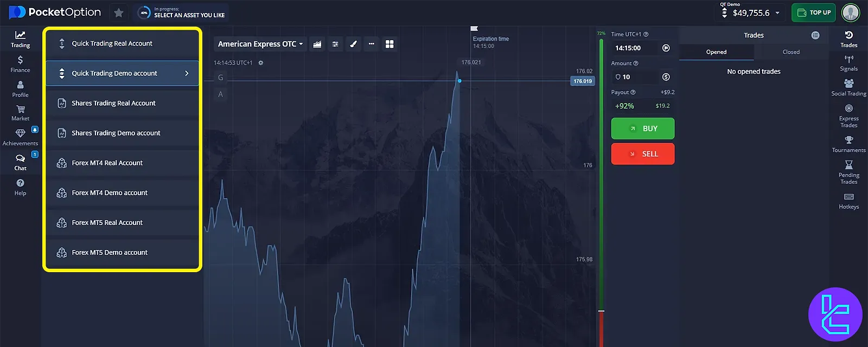Screen dimensions: 868x347
Task: Open the Profile section
Action: click(20, 89)
